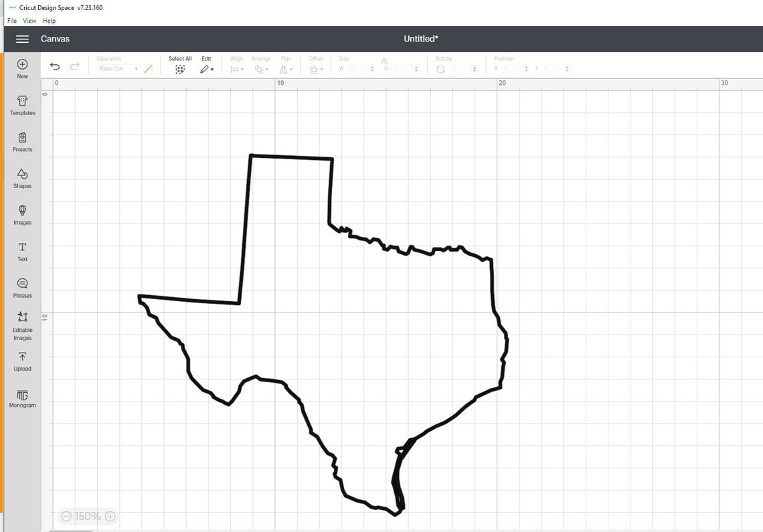Toggle the Size lock proportion icon
Image resolution: width=763 pixels, height=532 pixels.
[384, 60]
